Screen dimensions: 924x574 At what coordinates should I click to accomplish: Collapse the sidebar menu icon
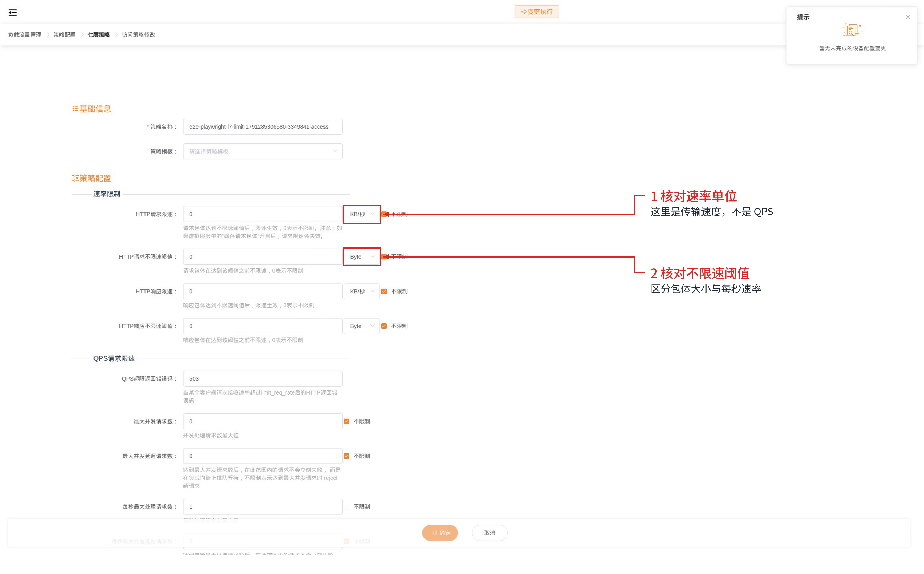(12, 13)
